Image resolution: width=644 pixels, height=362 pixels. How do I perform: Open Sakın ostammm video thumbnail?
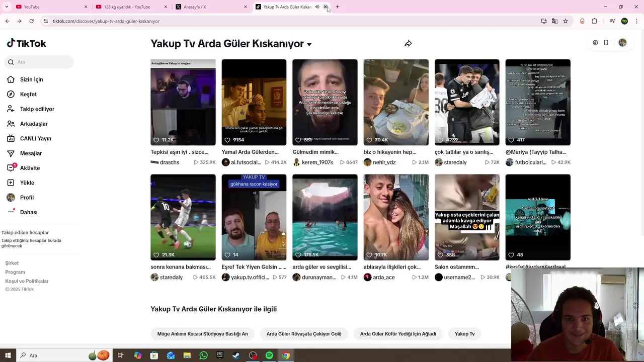(x=467, y=217)
